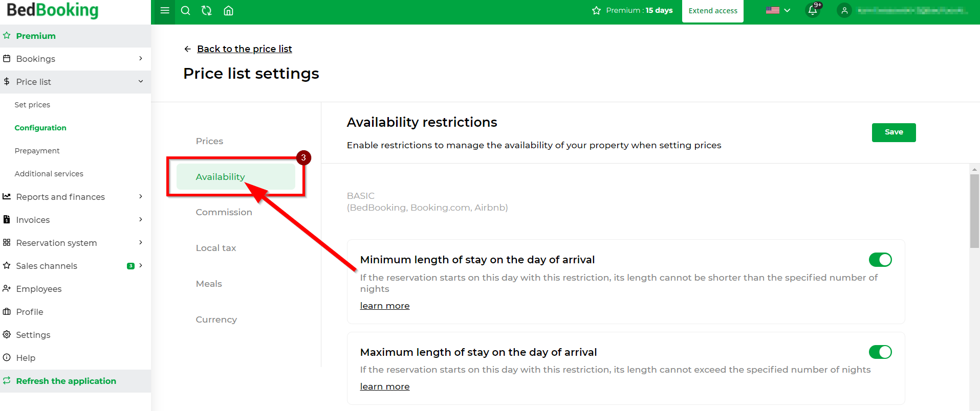
Task: Select the Local tax tab
Action: click(216, 248)
